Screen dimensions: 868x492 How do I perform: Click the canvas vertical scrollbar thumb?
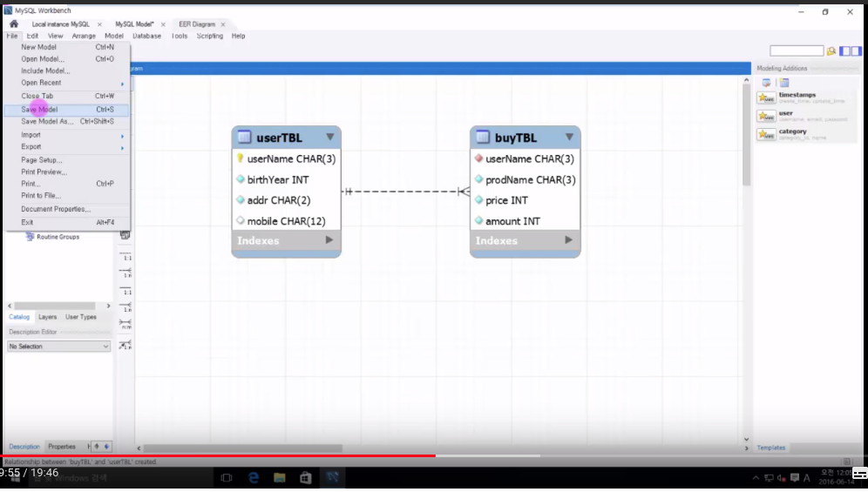(746, 136)
